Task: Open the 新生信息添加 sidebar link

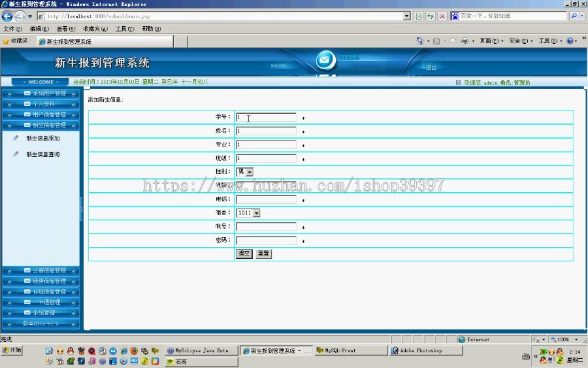Action: tap(42, 139)
